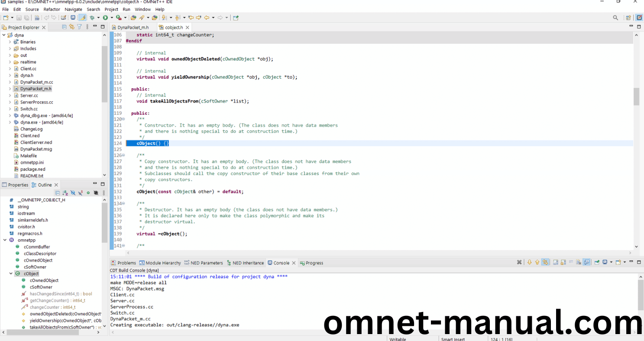Collapse the cObject node in Outline
This screenshot has height=341, width=644.
point(11,273)
